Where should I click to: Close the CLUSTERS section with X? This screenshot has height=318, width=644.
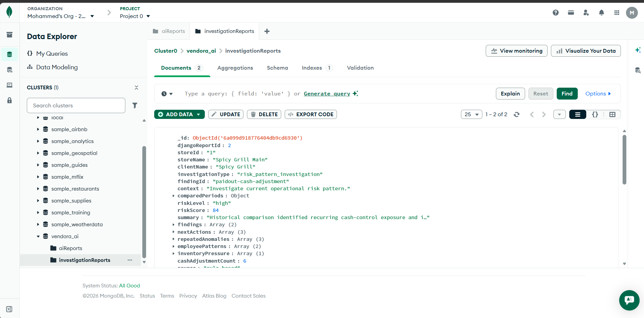[x=136, y=88]
